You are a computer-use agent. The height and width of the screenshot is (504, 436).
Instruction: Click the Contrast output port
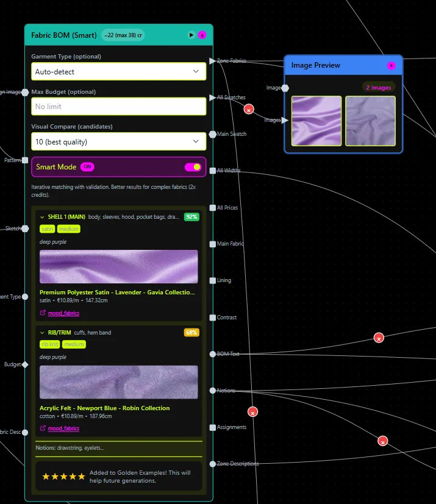click(x=213, y=318)
